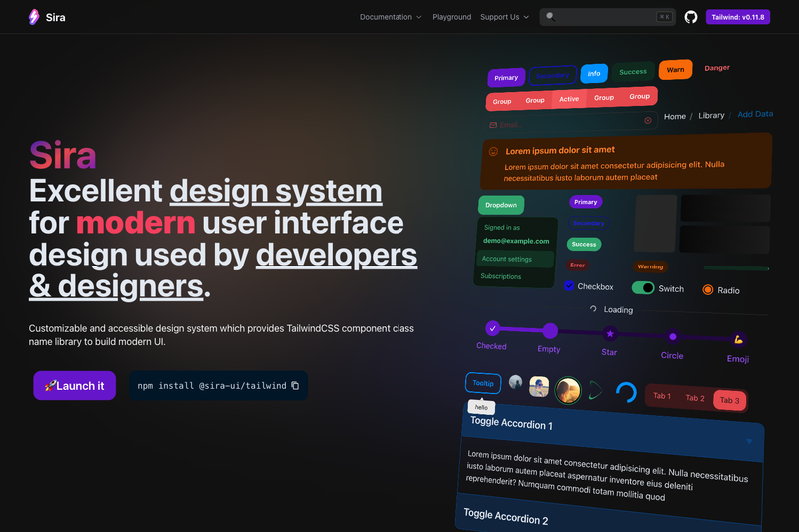Open the GitHub repository icon
The height and width of the screenshot is (532, 799).
click(x=690, y=17)
